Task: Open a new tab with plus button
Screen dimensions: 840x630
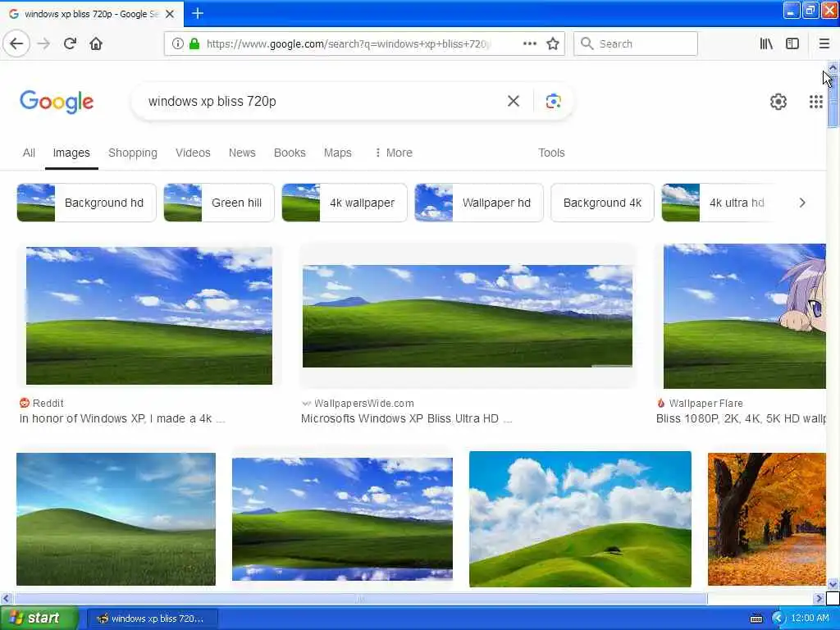Action: 197,13
